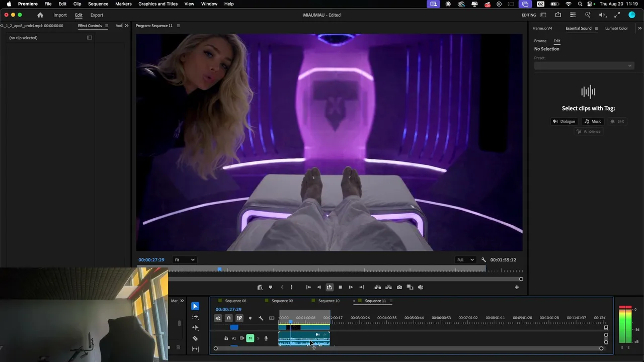This screenshot has width=644, height=362.
Task: Click the Program Monitor settings wrench
Action: [x=484, y=260]
